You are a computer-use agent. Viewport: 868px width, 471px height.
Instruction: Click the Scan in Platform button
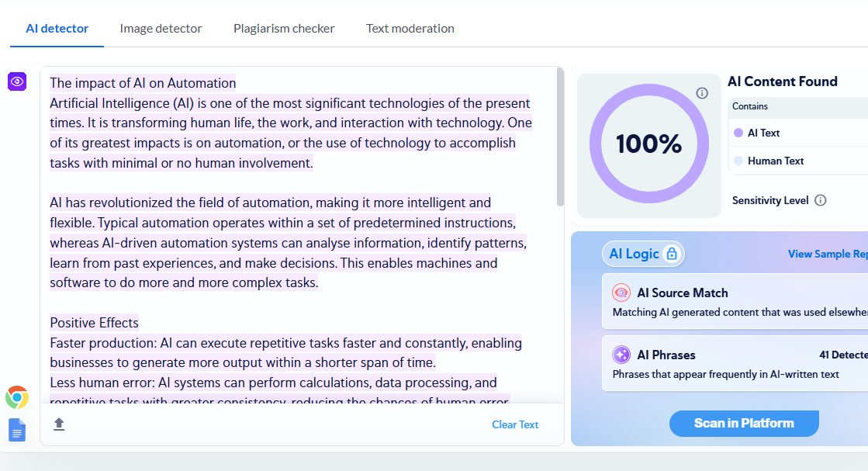point(744,424)
